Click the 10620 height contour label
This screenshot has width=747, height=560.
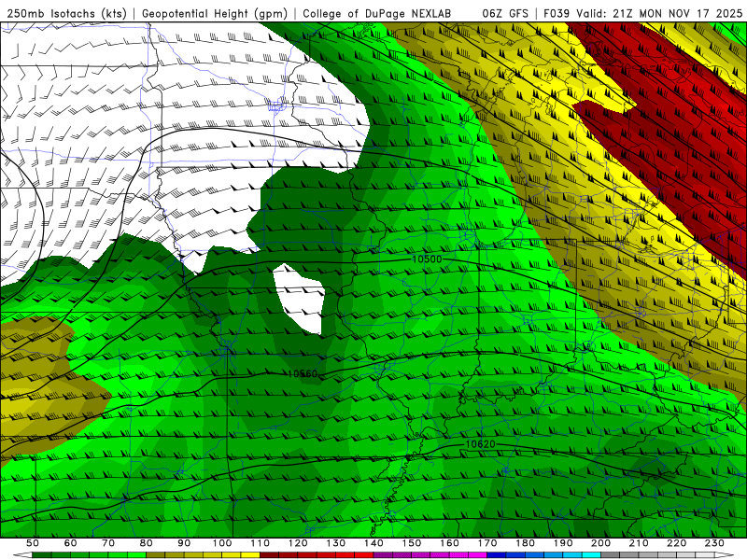tap(480, 444)
